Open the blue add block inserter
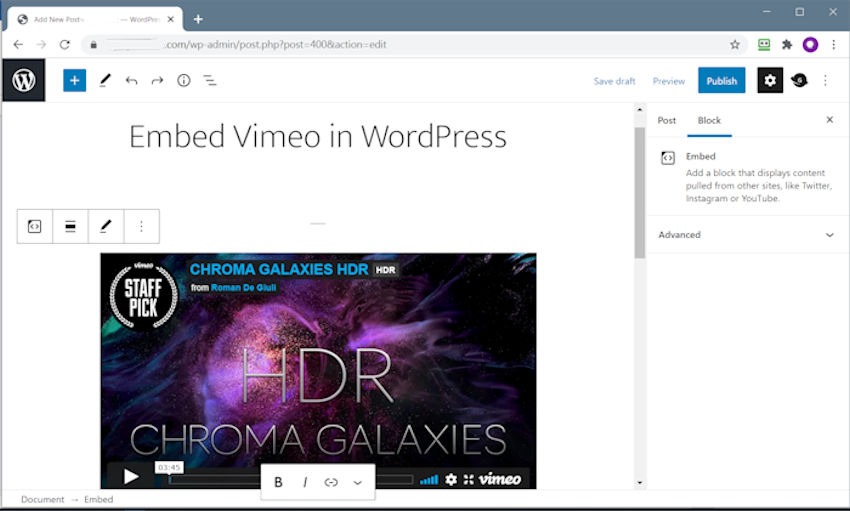 [74, 81]
